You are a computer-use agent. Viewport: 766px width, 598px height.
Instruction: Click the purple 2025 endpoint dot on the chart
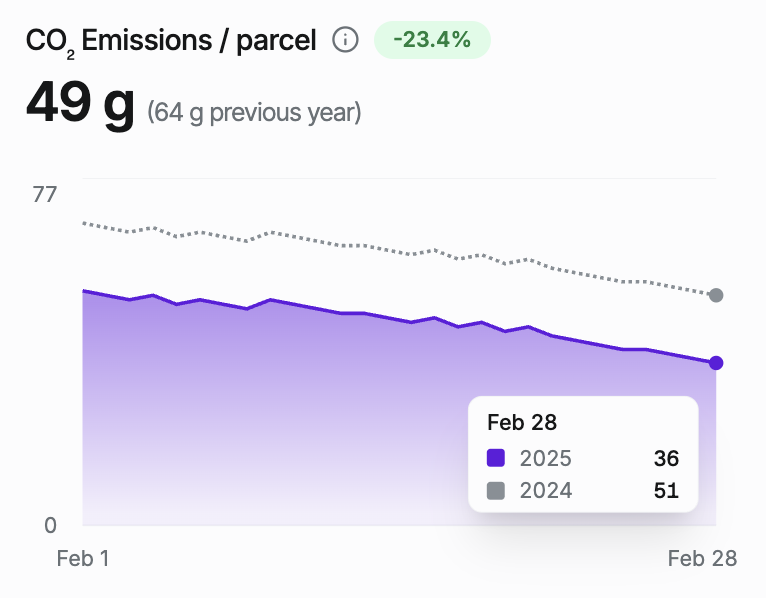[x=716, y=363]
